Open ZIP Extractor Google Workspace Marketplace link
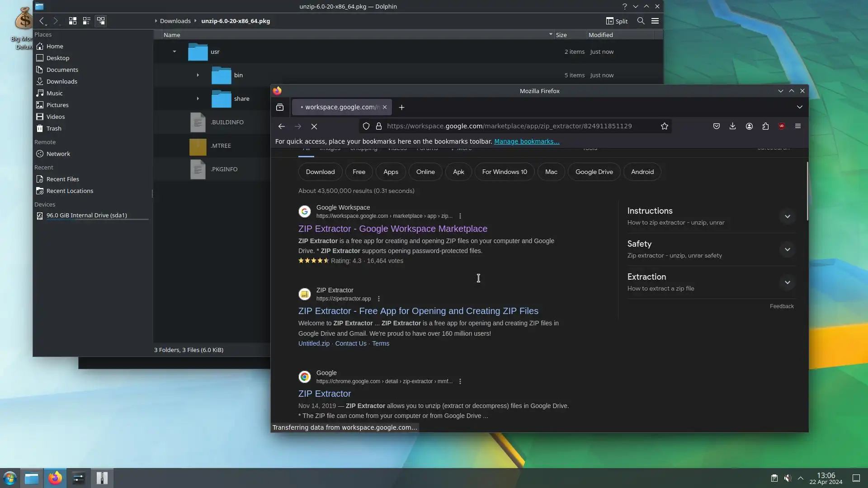The width and height of the screenshot is (868, 488). [x=392, y=229]
